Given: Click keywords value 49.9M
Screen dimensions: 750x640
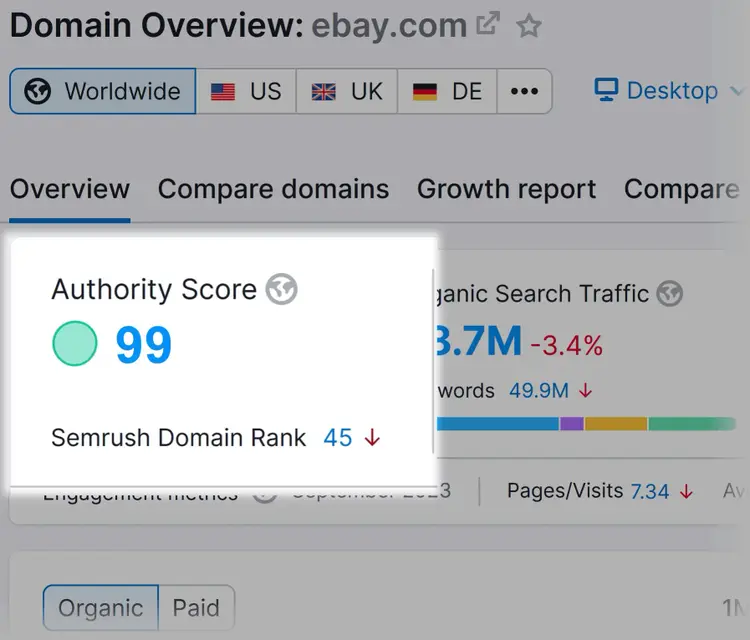Looking at the screenshot, I should (x=539, y=391).
